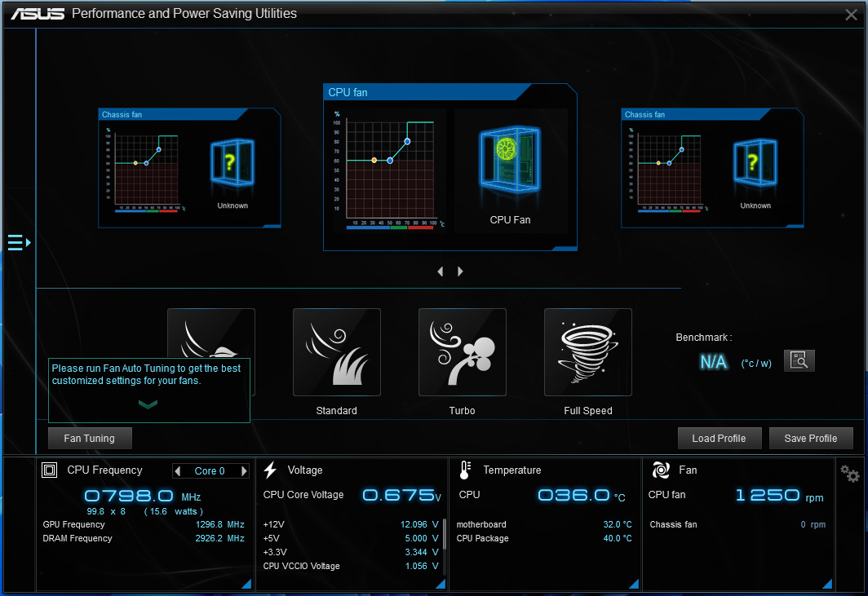Click the Voltage lightning bolt icon
868x596 pixels.
[270, 470]
